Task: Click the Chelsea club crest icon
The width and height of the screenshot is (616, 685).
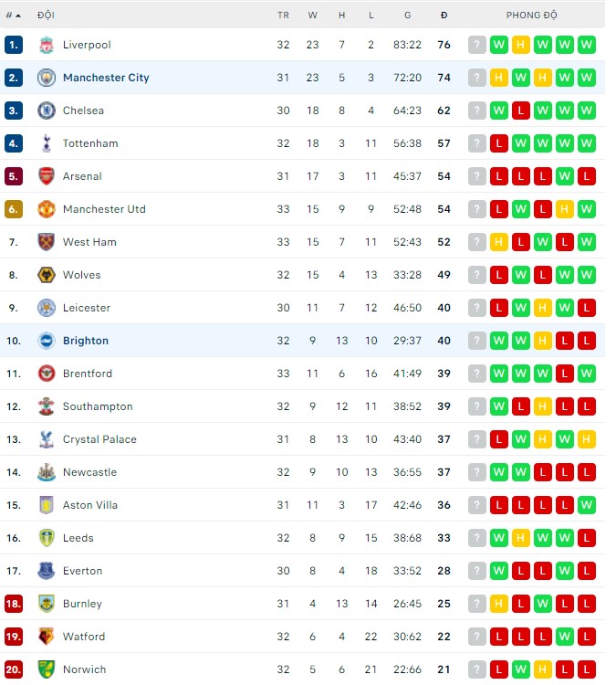Action: (x=46, y=111)
